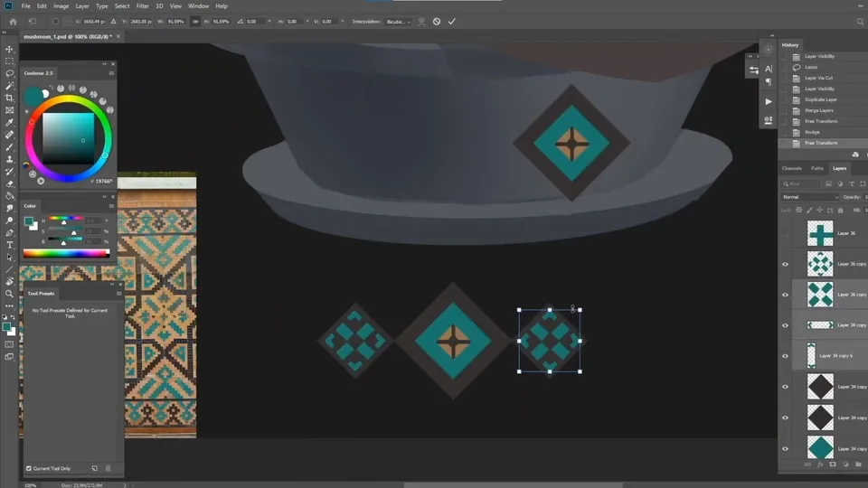Select the Duplicate Layer history state
The width and height of the screenshot is (868, 488).
[821, 99]
